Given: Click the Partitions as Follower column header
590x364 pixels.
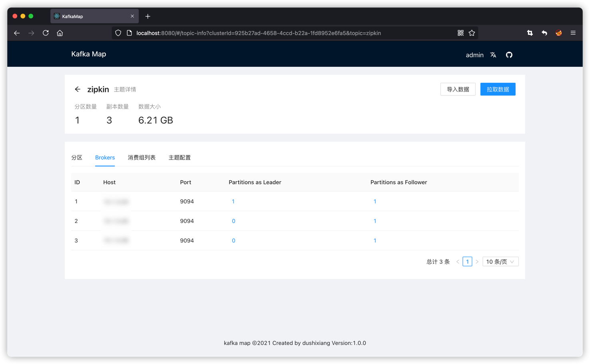Looking at the screenshot, I should [399, 182].
